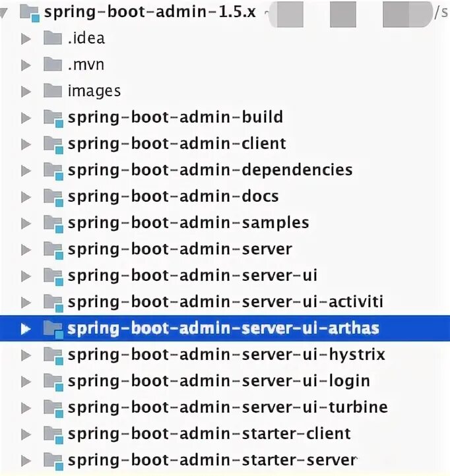
Task: Expand the spring-boot-admin-server-ui-login arrow
Action: point(26,382)
